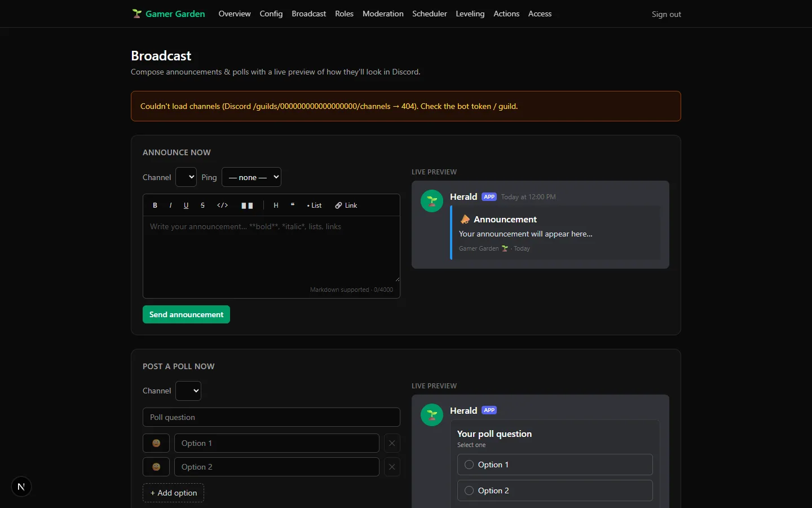Pick emoji for poll Option 2
Viewport: 812px width, 508px height.
156,467
